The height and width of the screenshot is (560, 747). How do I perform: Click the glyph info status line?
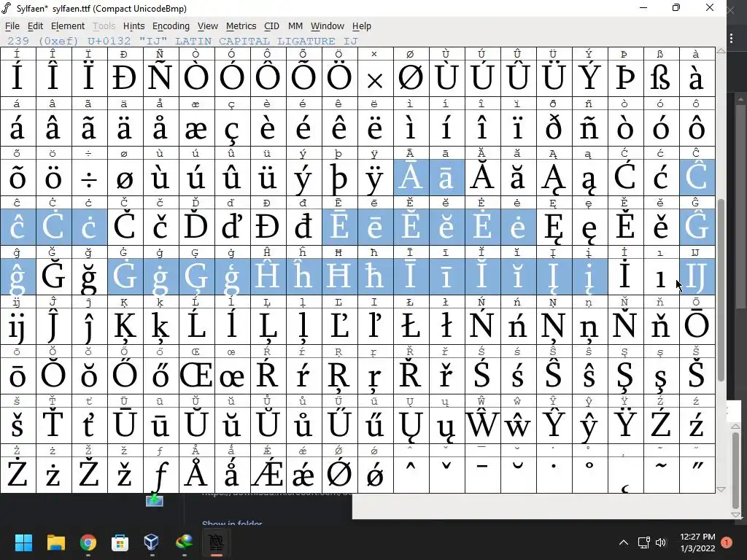pos(182,41)
